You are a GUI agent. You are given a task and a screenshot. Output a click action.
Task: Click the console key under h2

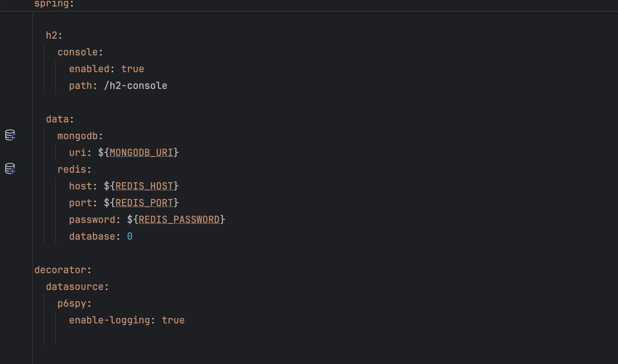pos(78,52)
